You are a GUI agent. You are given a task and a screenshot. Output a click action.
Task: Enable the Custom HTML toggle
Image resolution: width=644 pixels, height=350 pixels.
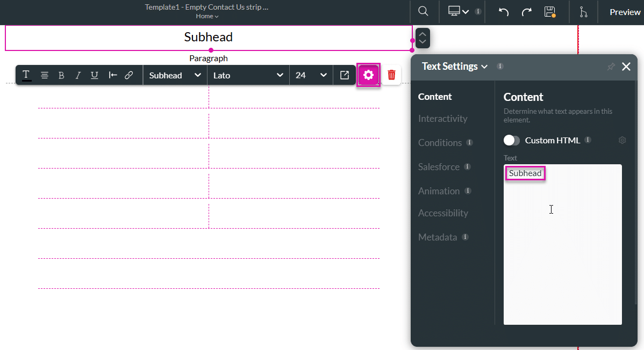[x=511, y=140]
